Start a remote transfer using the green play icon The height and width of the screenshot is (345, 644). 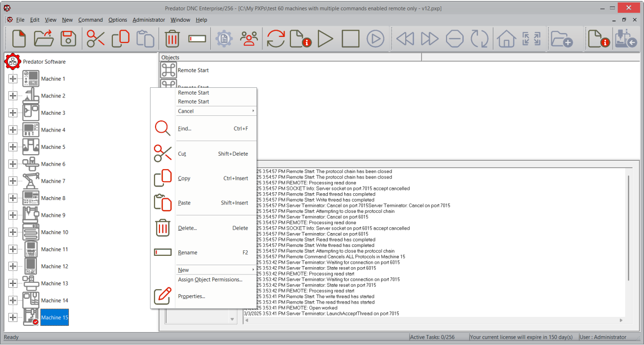coord(325,38)
